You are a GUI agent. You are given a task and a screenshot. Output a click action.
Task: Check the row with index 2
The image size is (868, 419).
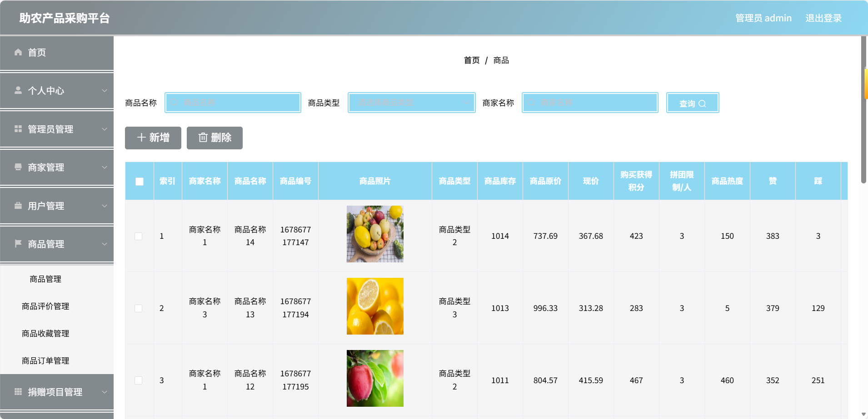click(139, 308)
